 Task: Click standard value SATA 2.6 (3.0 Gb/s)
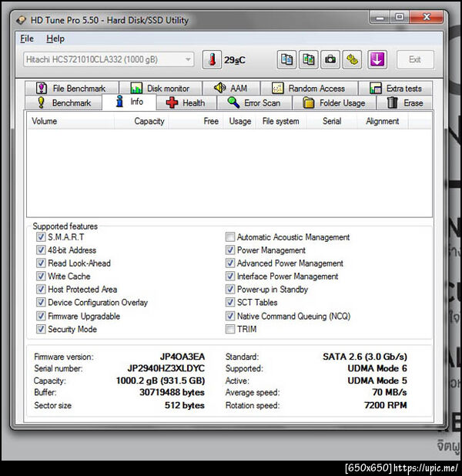tap(365, 357)
